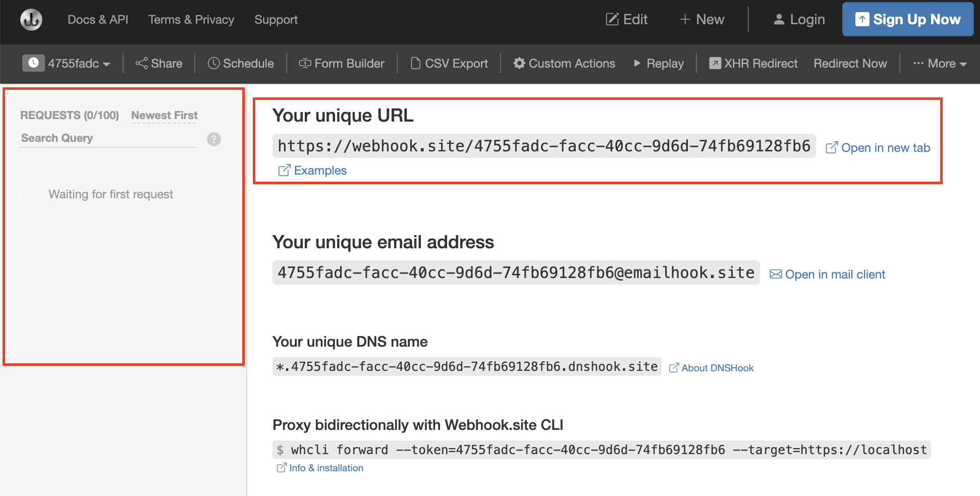Click the Edit button in the header
Screen dimensions: 980x496
(x=627, y=20)
